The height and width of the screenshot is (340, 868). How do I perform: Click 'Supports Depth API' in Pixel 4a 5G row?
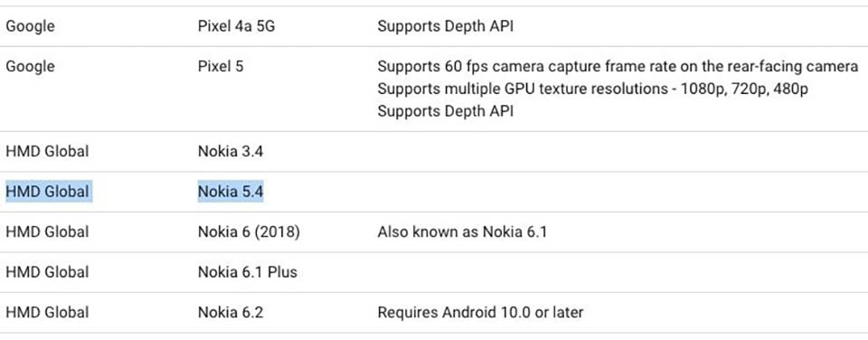446,26
